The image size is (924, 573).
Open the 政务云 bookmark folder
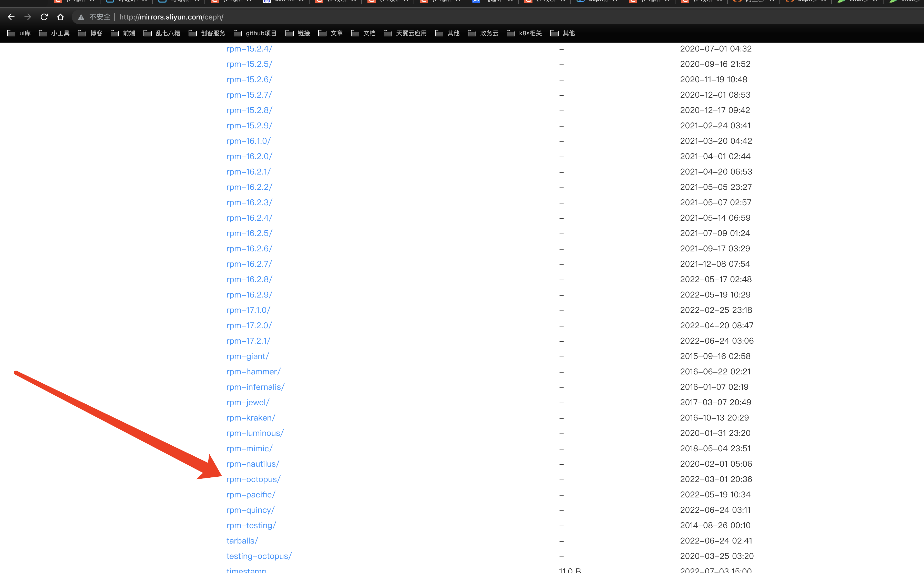click(x=483, y=33)
